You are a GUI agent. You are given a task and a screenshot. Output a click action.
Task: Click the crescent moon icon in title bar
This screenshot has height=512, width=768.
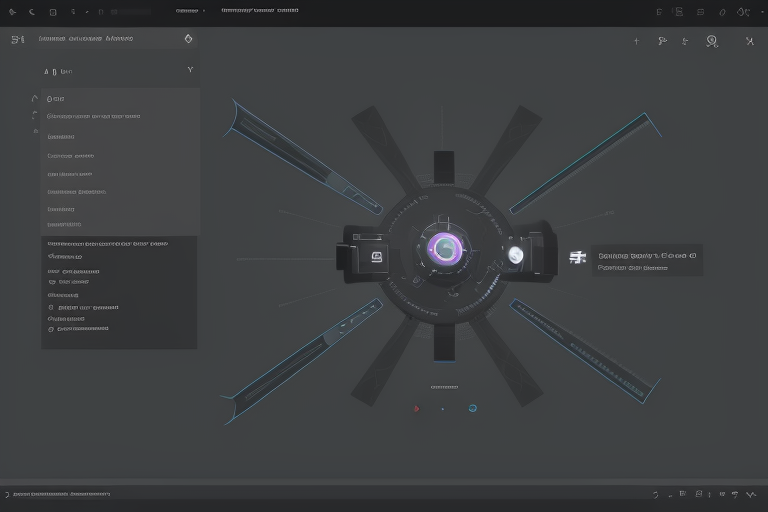[31, 12]
